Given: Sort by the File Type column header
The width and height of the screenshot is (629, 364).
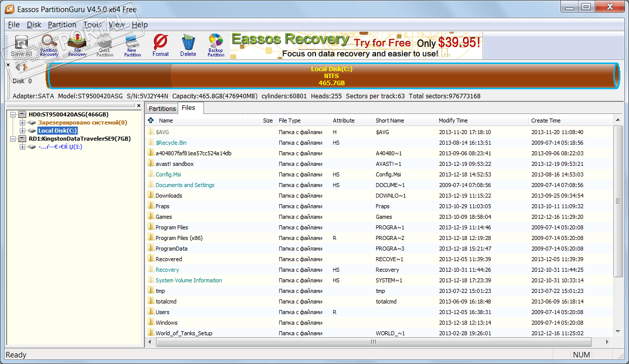Looking at the screenshot, I should tap(302, 120).
